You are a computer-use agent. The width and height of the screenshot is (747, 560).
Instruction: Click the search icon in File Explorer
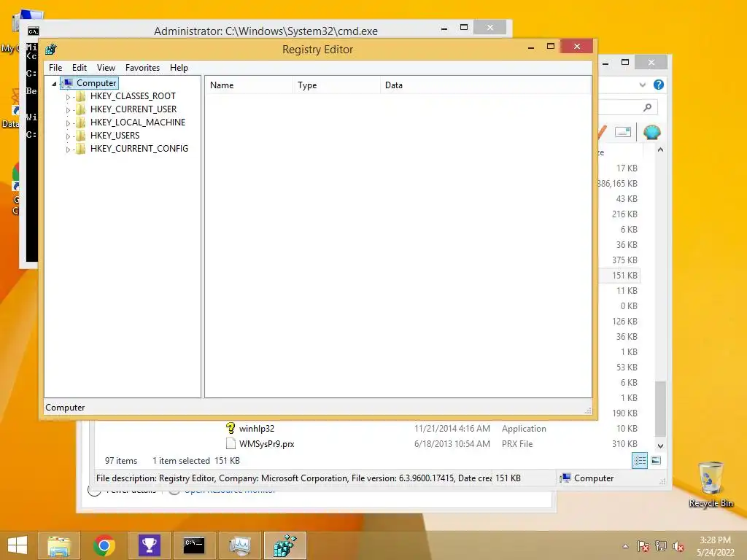(x=647, y=107)
